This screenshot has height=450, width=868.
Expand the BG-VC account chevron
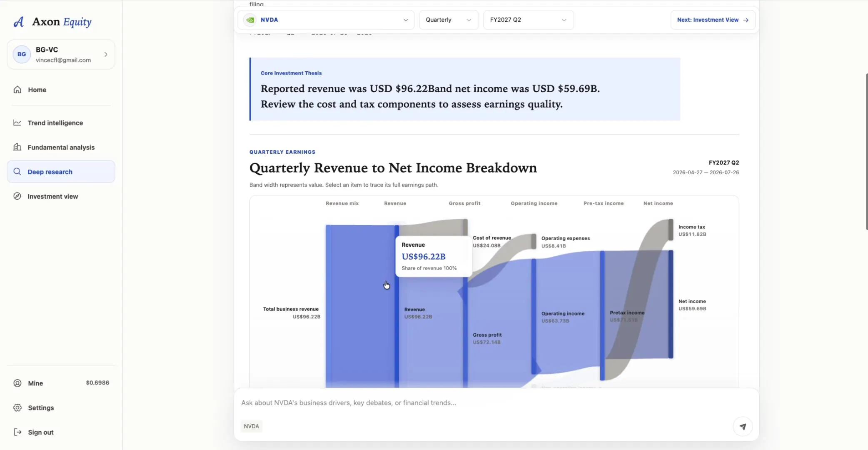click(106, 55)
